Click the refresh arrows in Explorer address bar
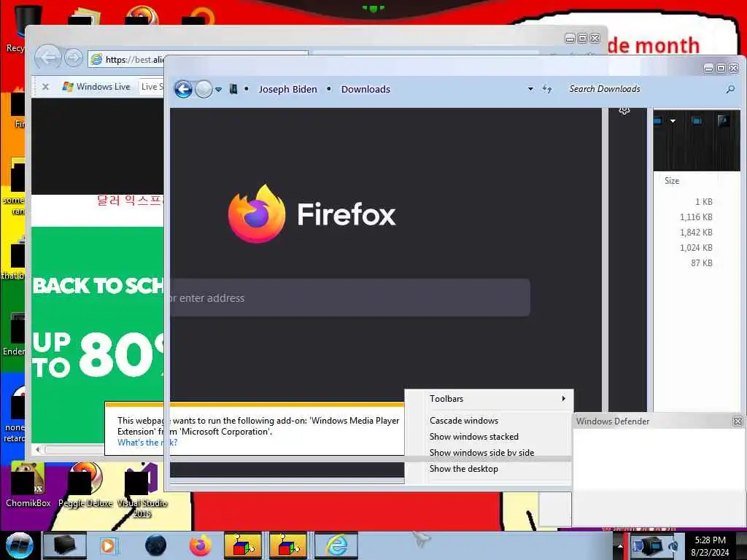Image resolution: width=747 pixels, height=560 pixels. click(x=547, y=89)
